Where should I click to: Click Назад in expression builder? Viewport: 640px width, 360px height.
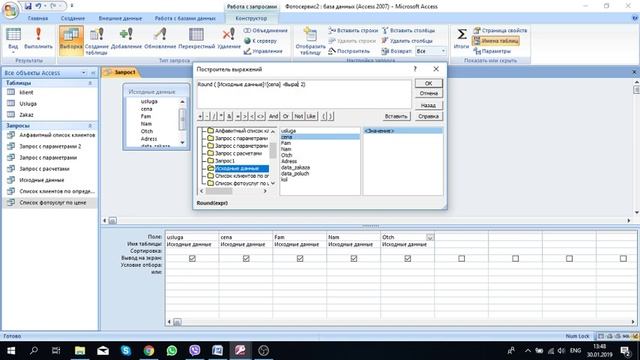tap(428, 105)
